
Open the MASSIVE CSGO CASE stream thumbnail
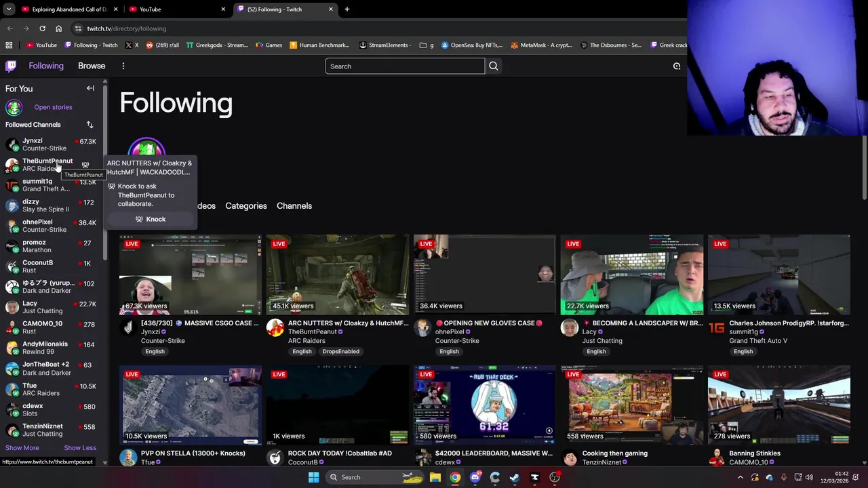point(191,274)
